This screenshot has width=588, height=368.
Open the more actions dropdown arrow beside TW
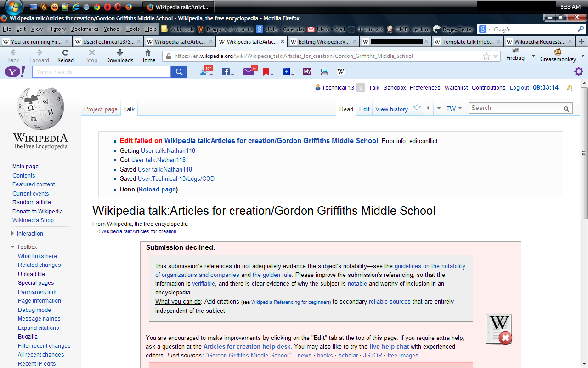click(439, 109)
